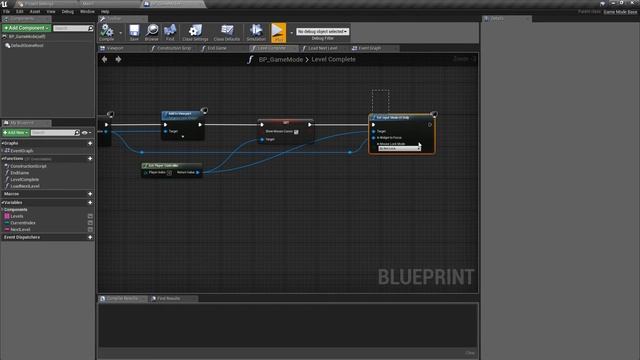
Task: Click In Widget to Focus input pin
Action: click(x=373, y=138)
